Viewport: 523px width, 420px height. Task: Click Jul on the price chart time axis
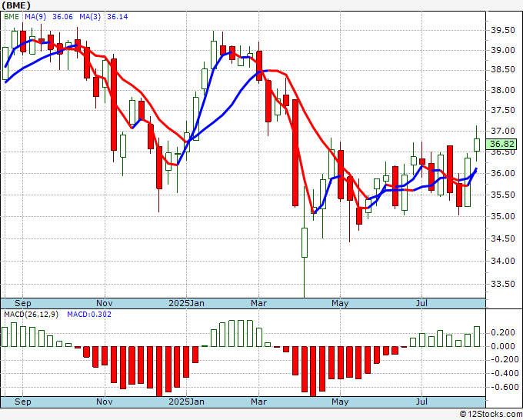pos(422,303)
